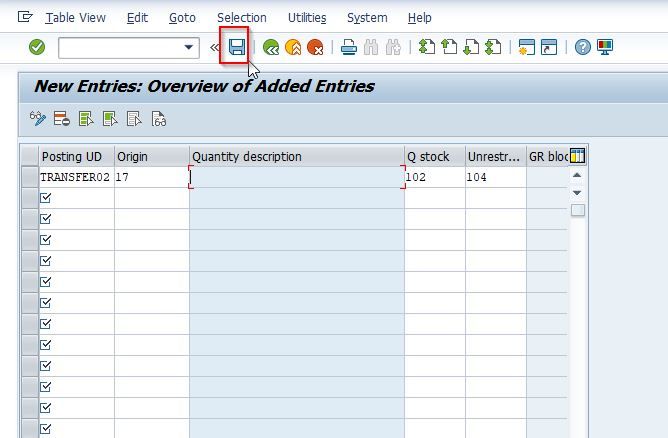Toggle the checkbox in the tenth table row
Screen dimensions: 668x438
point(46,366)
